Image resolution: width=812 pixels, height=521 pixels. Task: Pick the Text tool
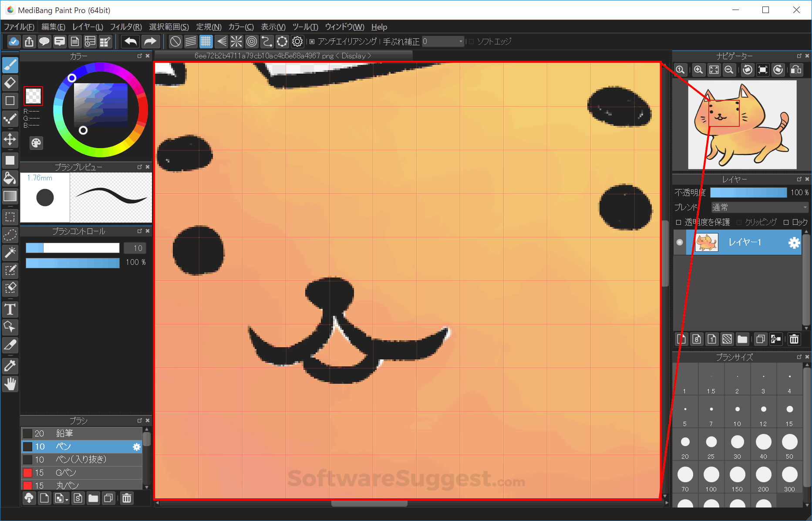10,309
